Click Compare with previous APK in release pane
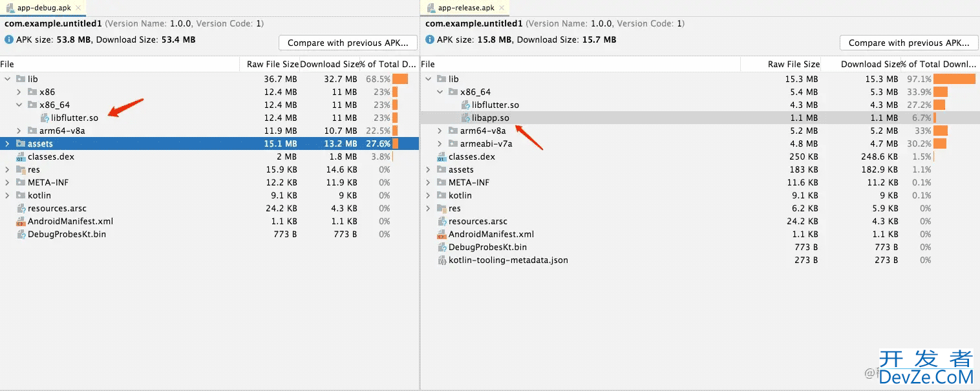 909,43
